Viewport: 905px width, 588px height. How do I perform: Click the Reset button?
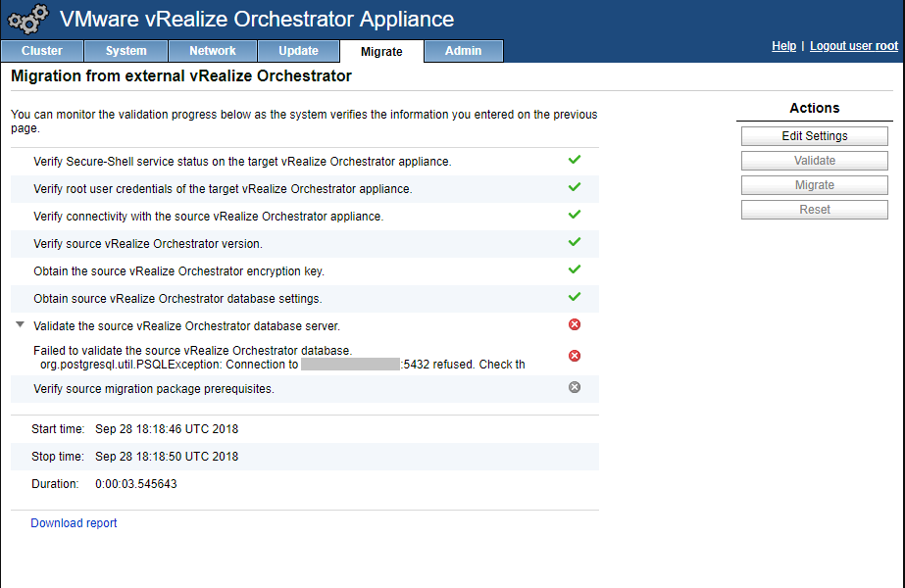point(815,210)
